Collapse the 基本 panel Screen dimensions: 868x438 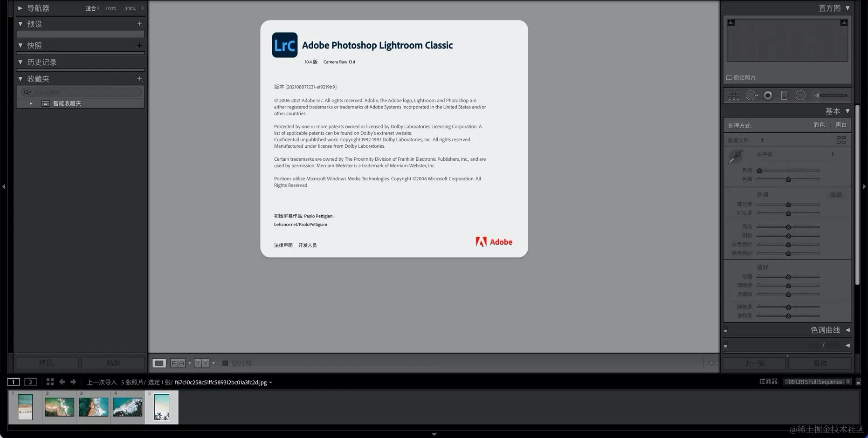[x=847, y=111]
